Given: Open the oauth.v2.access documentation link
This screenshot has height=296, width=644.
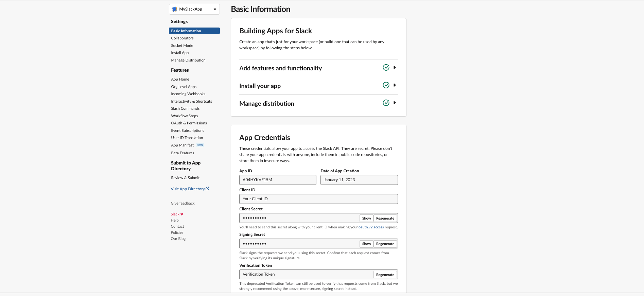Looking at the screenshot, I should tap(371, 227).
